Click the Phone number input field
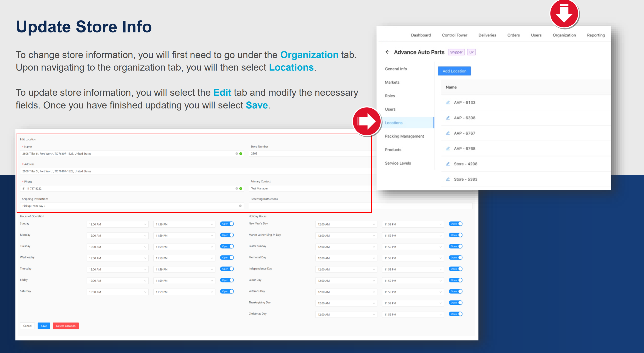 click(132, 189)
